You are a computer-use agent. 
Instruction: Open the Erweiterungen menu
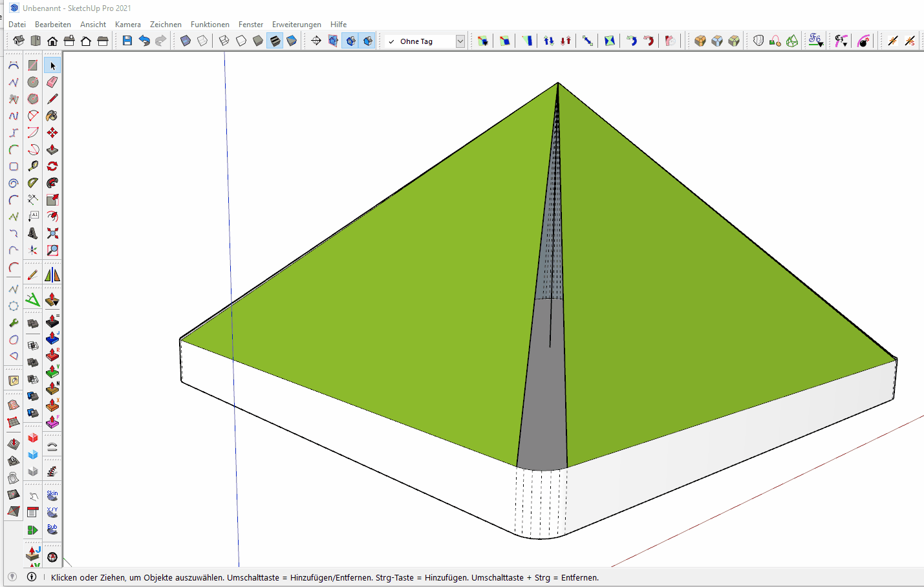(x=296, y=25)
